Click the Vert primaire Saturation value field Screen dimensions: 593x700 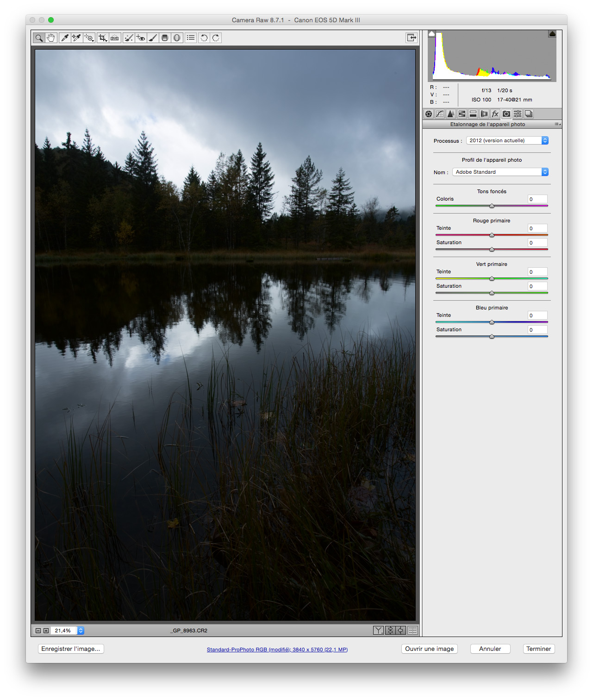click(537, 286)
